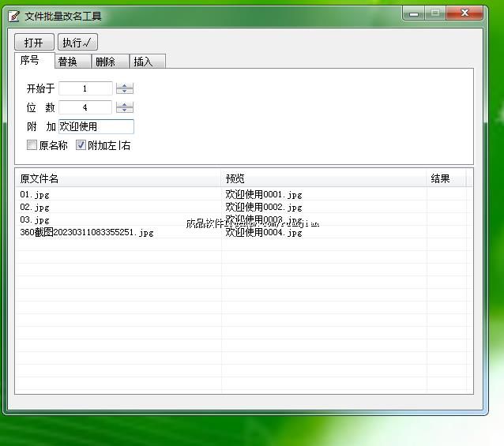Click the app icon in title bar
The image size is (504, 446).
point(14,16)
